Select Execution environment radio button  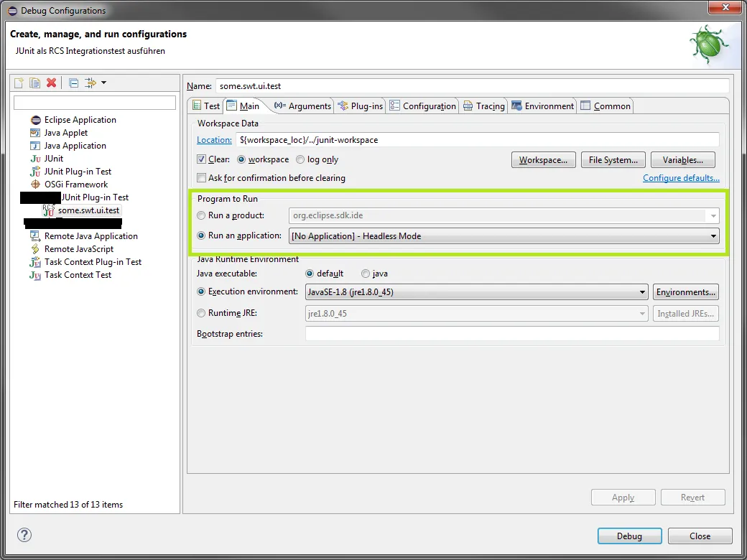pyautogui.click(x=202, y=291)
